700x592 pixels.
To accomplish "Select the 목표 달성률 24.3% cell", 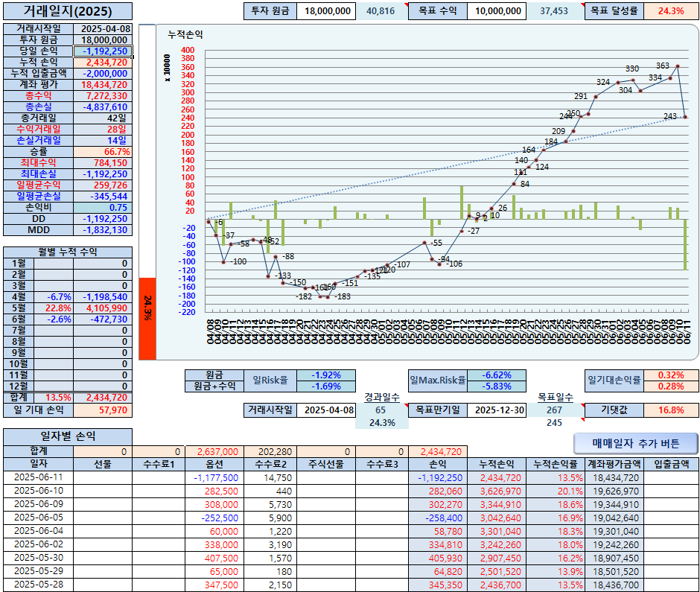I will click(x=671, y=11).
